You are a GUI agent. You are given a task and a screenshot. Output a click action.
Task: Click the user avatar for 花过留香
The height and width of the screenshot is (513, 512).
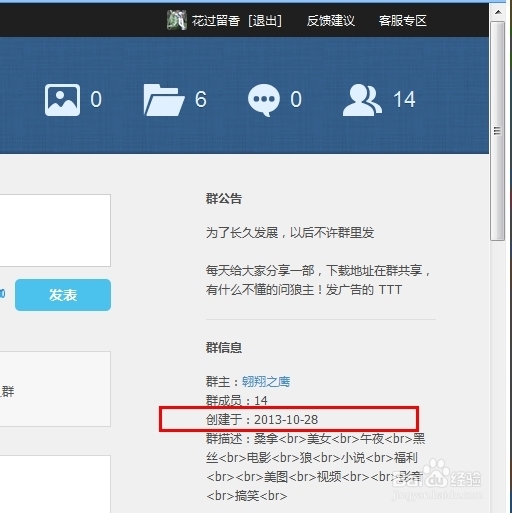tap(177, 20)
